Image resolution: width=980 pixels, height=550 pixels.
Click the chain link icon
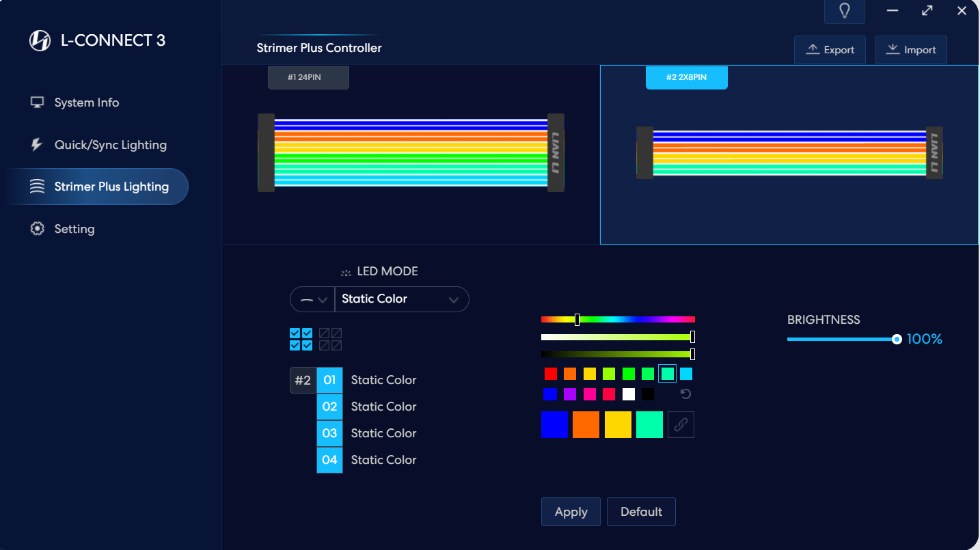click(681, 424)
